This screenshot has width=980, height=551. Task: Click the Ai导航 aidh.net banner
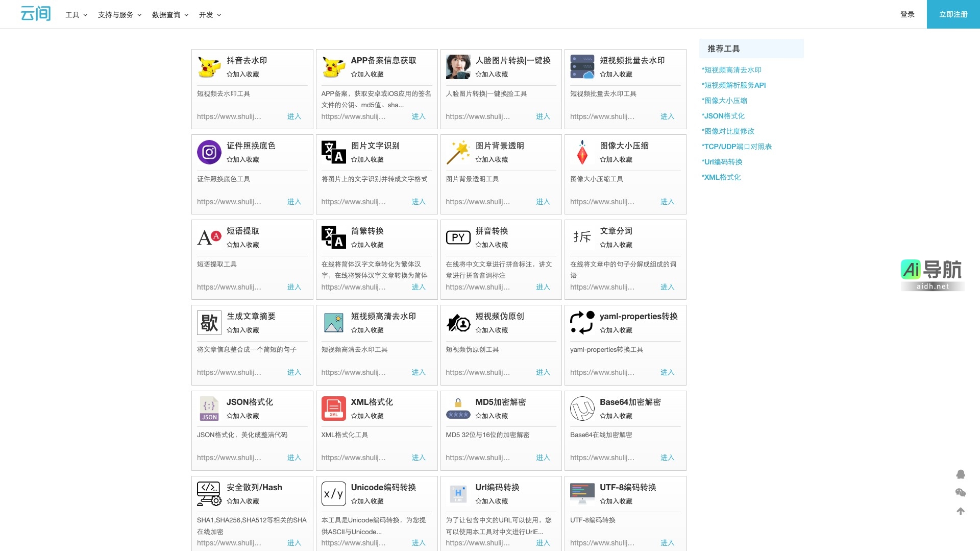(932, 275)
